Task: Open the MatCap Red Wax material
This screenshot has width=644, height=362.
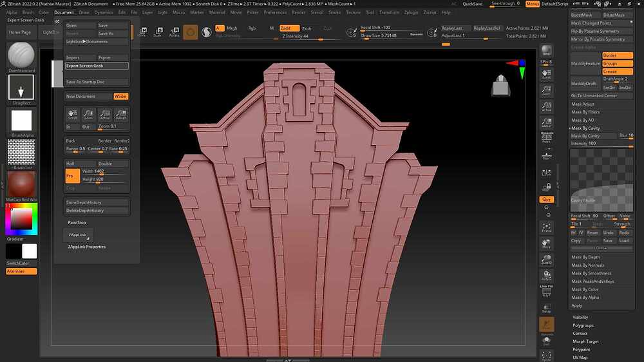Action: coord(21,184)
